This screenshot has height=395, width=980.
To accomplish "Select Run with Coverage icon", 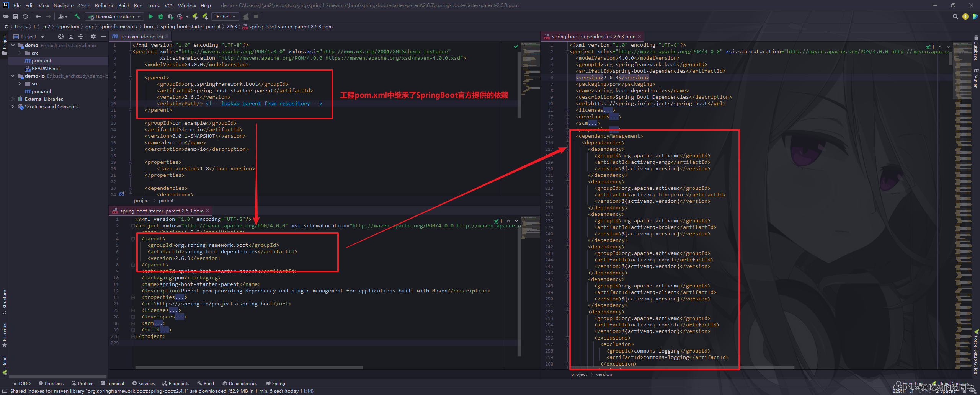I will pos(171,16).
